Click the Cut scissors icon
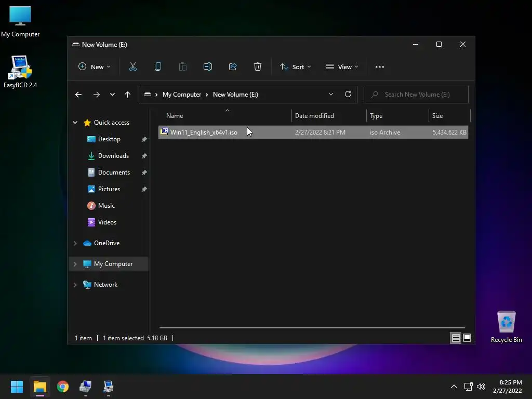532x399 pixels. (132, 67)
